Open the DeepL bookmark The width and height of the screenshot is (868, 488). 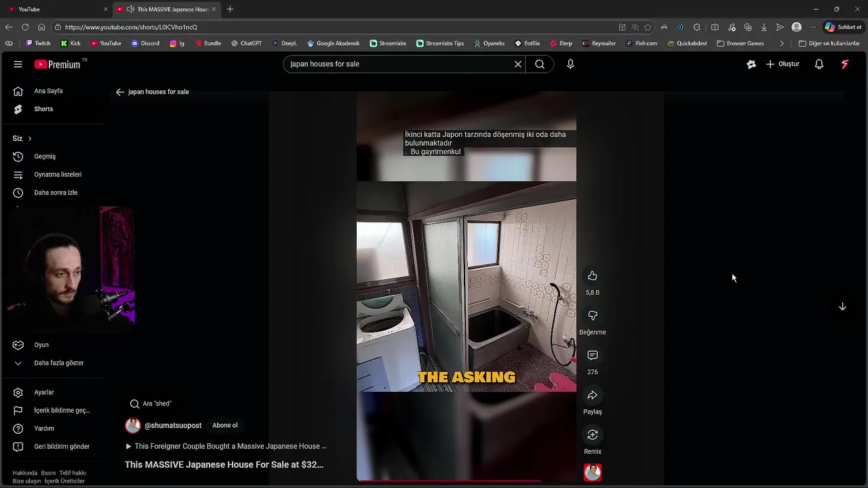[284, 43]
